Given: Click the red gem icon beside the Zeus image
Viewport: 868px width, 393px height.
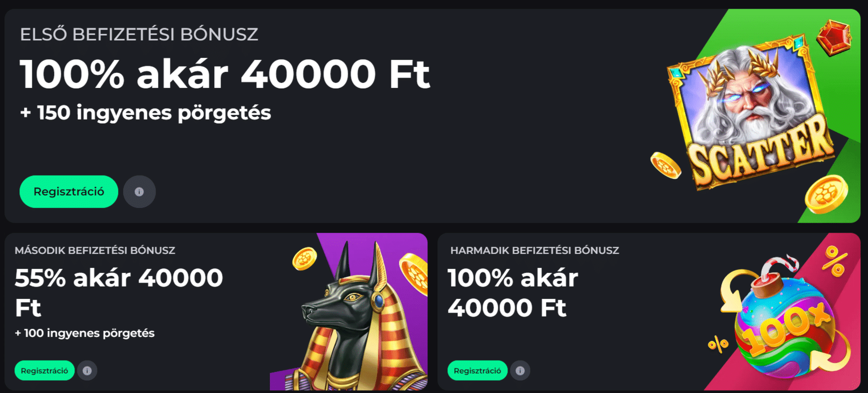Looking at the screenshot, I should point(834,37).
